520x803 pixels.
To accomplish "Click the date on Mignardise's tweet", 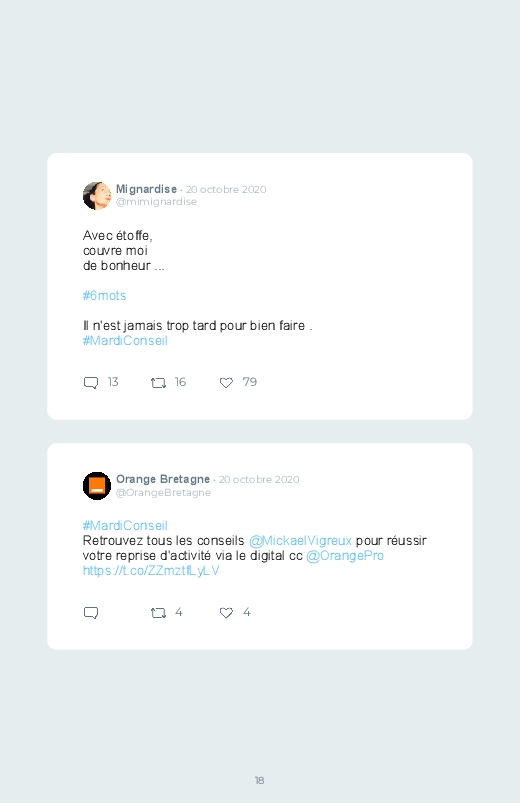I will coord(226,189).
